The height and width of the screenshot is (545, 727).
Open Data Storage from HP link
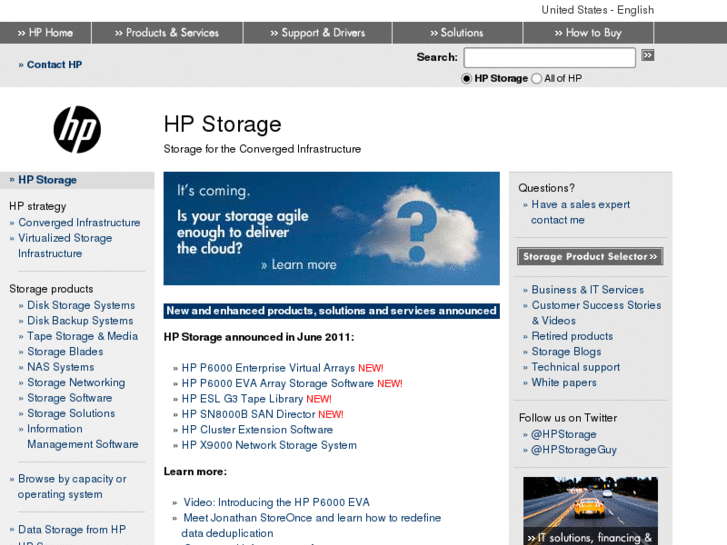[x=71, y=530]
